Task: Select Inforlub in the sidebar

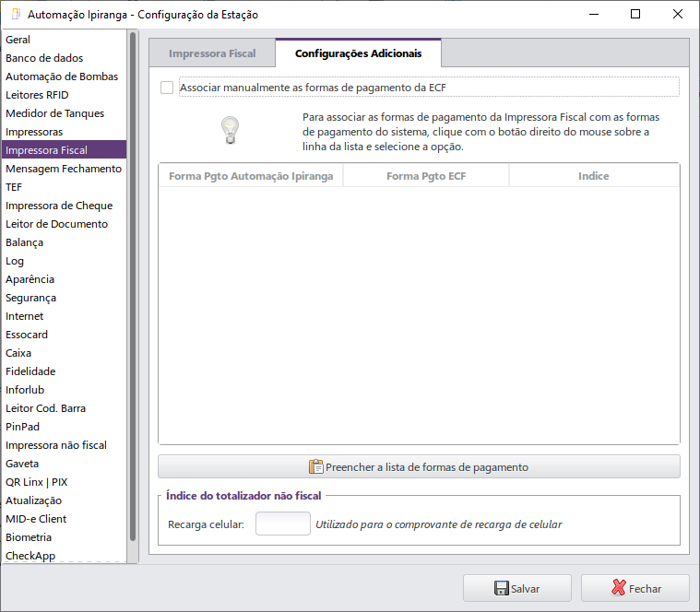Action: click(x=64, y=390)
